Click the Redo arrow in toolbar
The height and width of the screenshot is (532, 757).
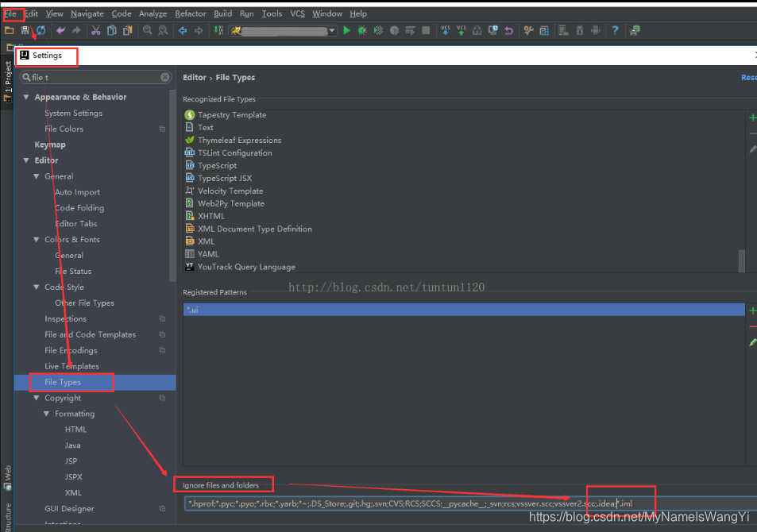coord(76,30)
